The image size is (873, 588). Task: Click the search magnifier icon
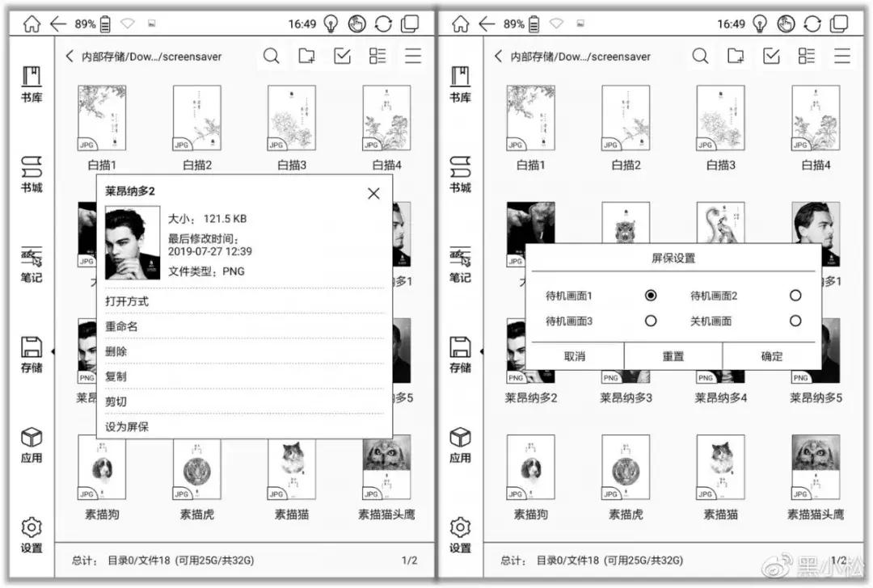[272, 56]
